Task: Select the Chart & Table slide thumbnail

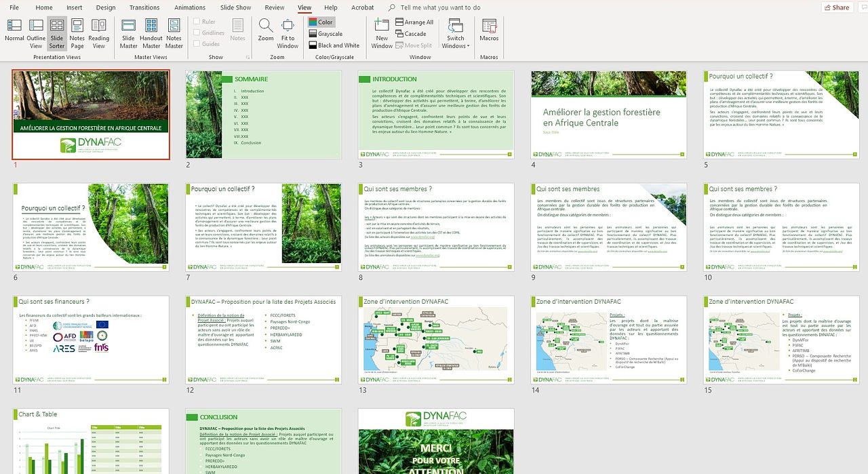Action: (x=91, y=441)
